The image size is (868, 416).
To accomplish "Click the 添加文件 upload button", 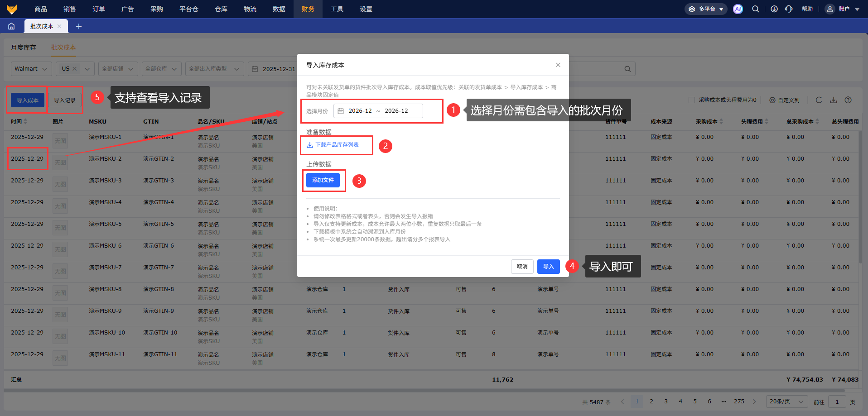I will pyautogui.click(x=323, y=180).
